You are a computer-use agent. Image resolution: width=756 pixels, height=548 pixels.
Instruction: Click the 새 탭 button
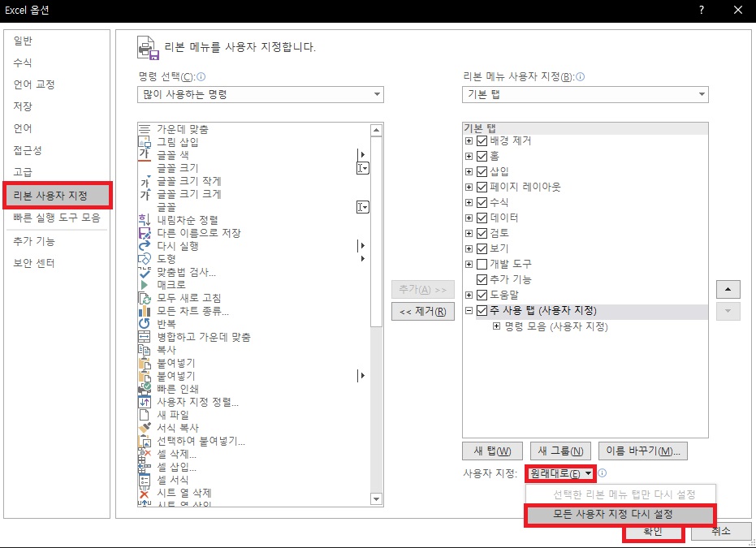click(x=493, y=451)
